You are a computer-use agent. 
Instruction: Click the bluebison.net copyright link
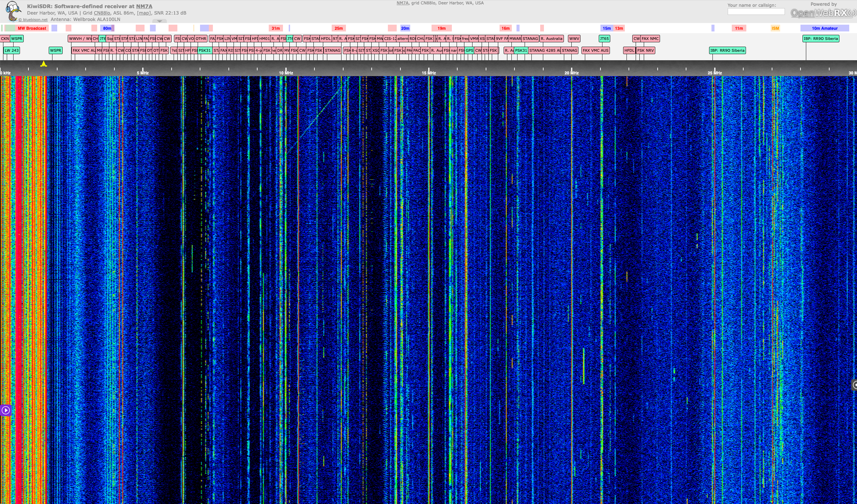click(x=32, y=20)
